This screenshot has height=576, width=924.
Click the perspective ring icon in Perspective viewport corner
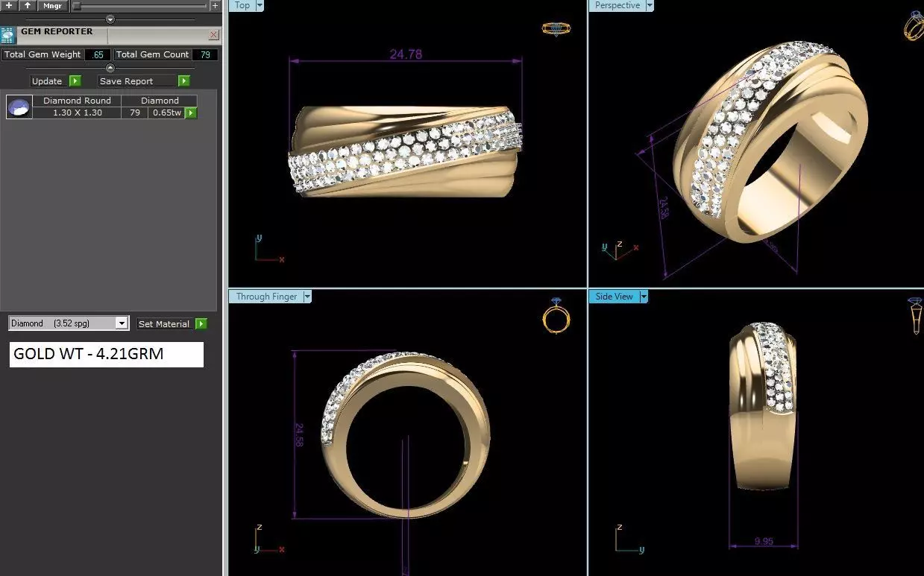pos(914,26)
